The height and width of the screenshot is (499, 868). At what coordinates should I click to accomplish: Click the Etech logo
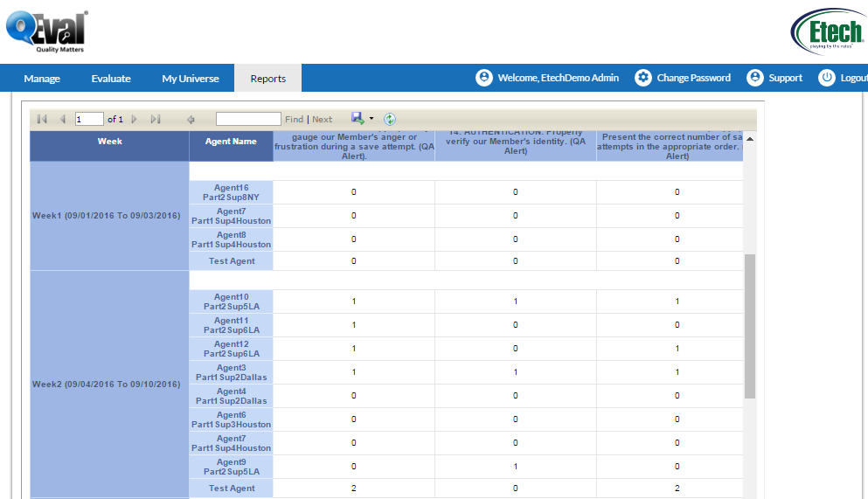(x=829, y=31)
